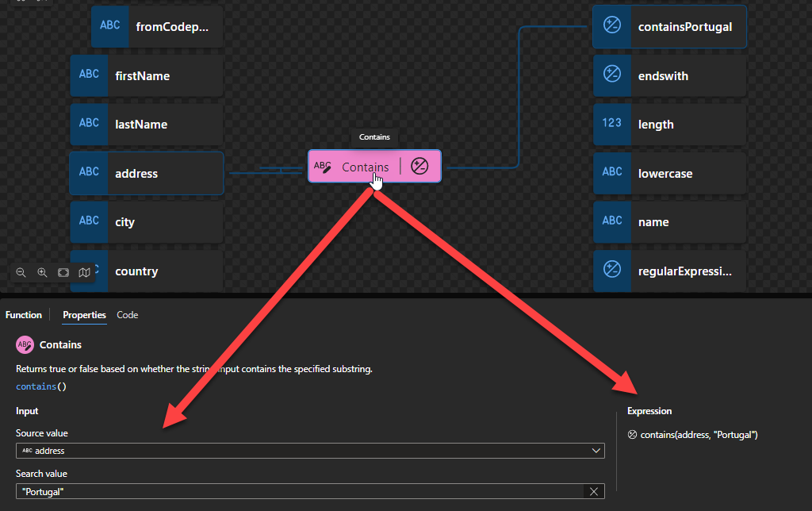The image size is (812, 511).
Task: Click the fit-to-view icon on canvas toolbar
Action: (63, 272)
